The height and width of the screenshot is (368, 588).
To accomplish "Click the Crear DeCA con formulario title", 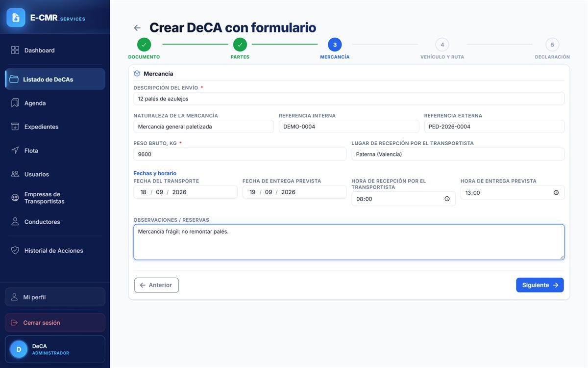I will (x=233, y=27).
